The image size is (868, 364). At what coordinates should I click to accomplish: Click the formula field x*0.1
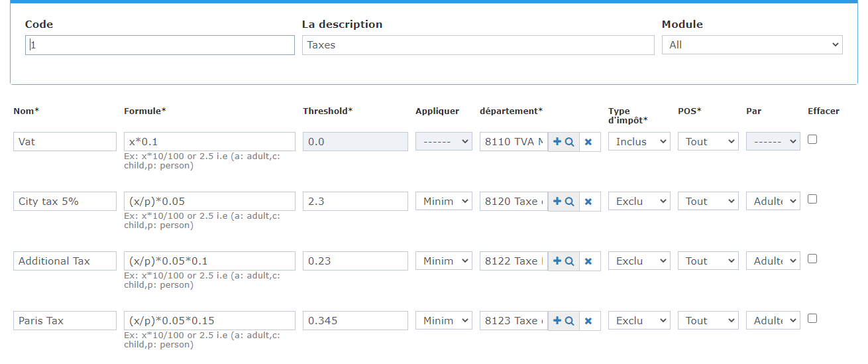(209, 142)
